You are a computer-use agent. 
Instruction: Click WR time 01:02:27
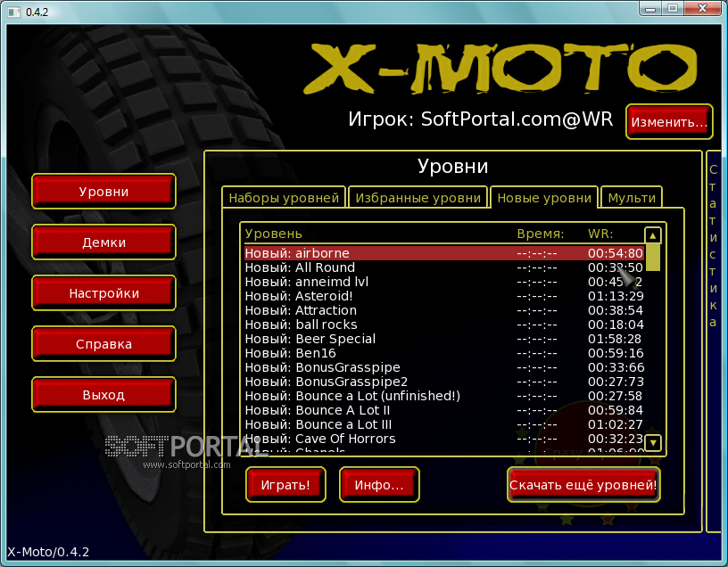coord(616,424)
